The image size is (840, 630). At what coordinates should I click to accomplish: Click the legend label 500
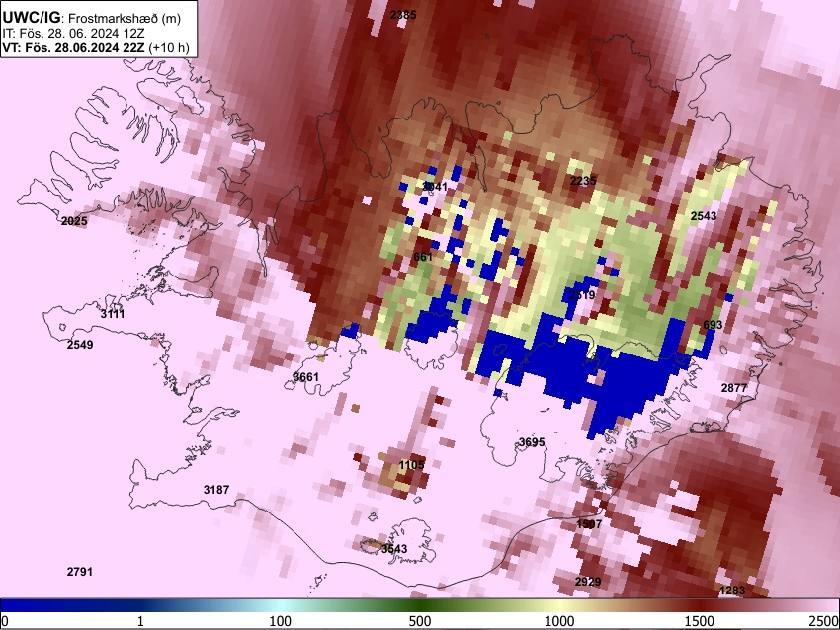(x=420, y=621)
